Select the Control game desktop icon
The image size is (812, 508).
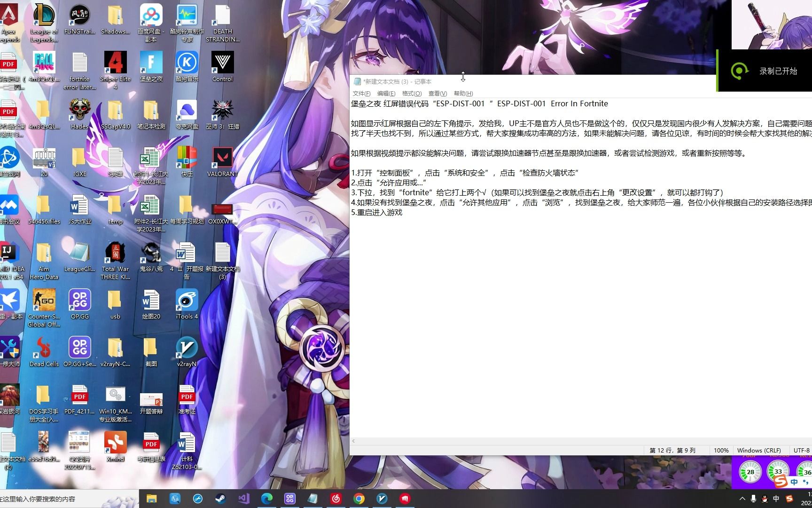222,67
